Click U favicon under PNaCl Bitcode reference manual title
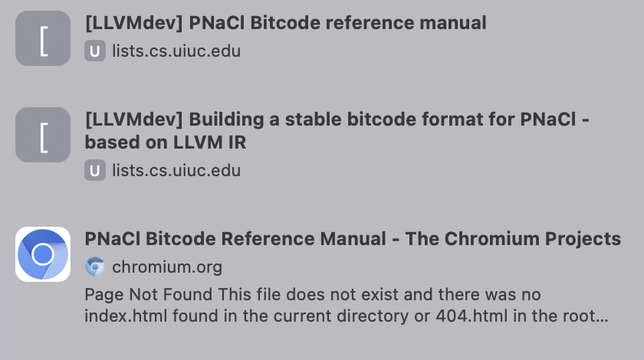The height and width of the screenshot is (360, 644). [94, 52]
